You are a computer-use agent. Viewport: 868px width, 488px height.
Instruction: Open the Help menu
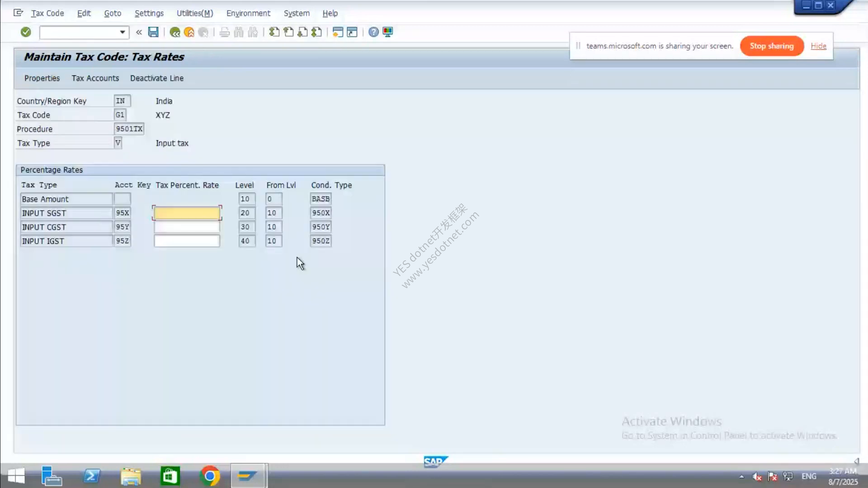[330, 14]
